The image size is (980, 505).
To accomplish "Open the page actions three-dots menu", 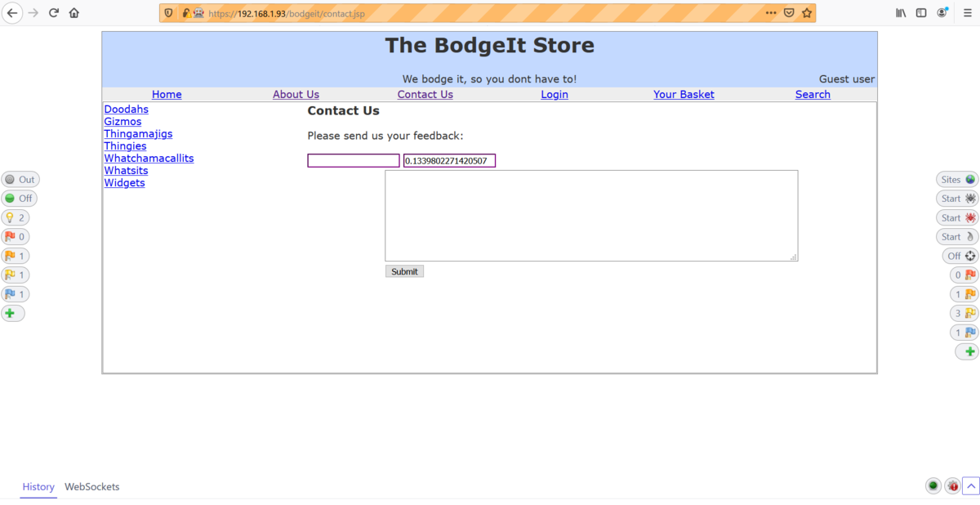I will (771, 13).
